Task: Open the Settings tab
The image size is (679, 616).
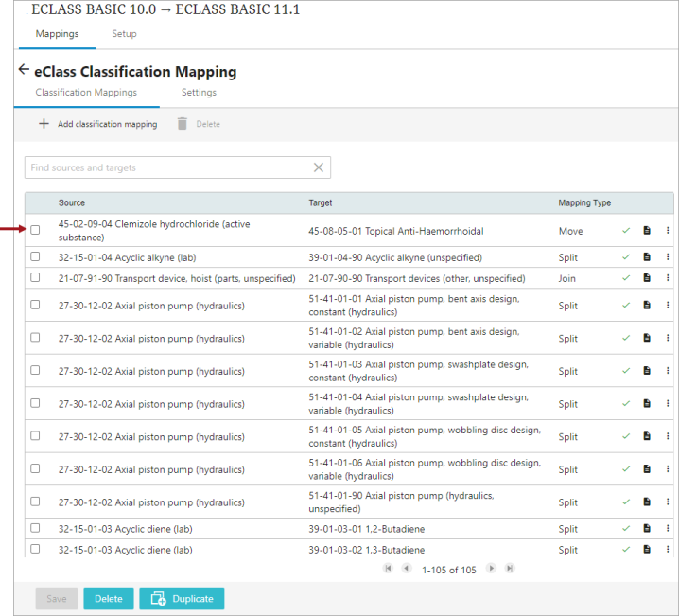Action: tap(199, 93)
